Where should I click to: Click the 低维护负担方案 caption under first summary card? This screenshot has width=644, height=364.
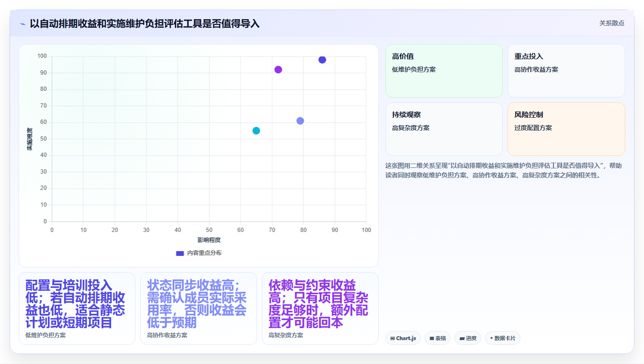tap(45, 335)
